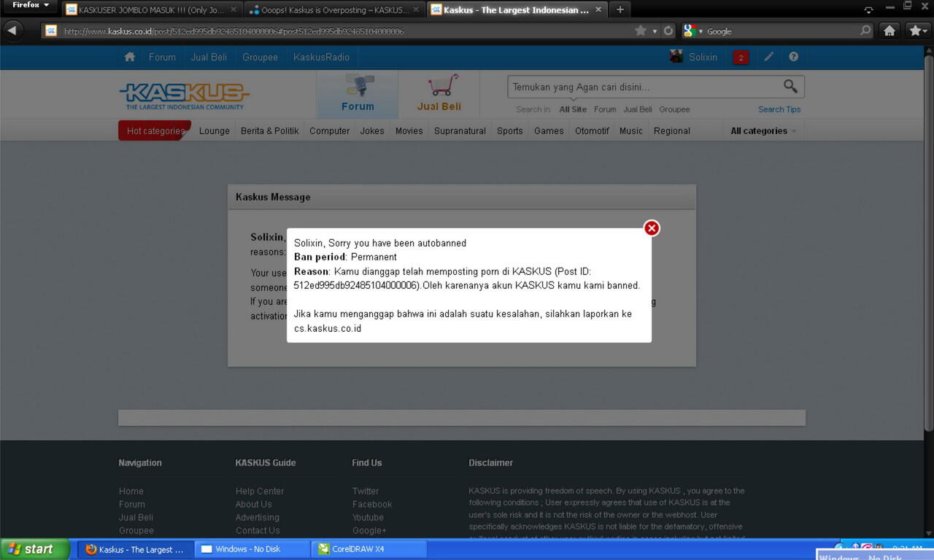Open the Firefox menu button
This screenshot has width=934, height=560.
(x=30, y=6)
